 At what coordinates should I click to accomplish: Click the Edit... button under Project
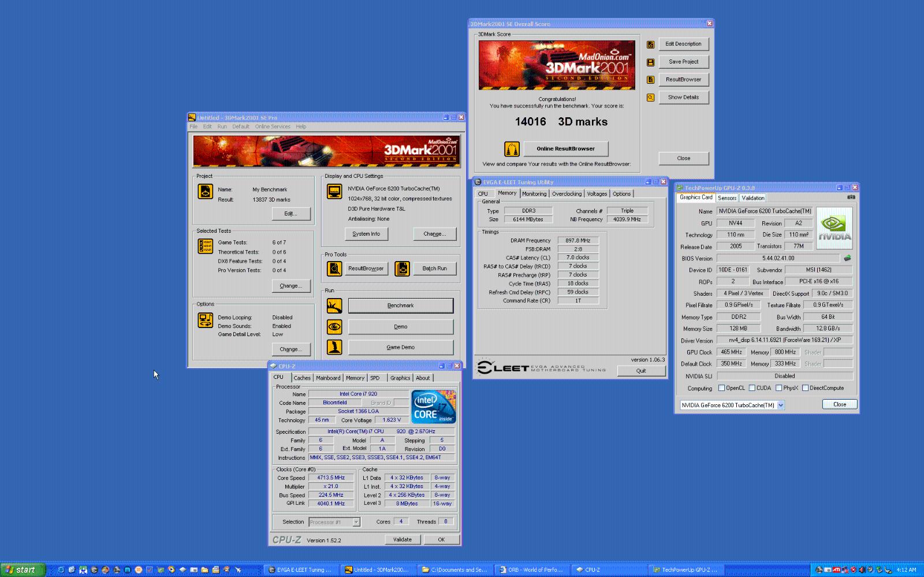291,214
